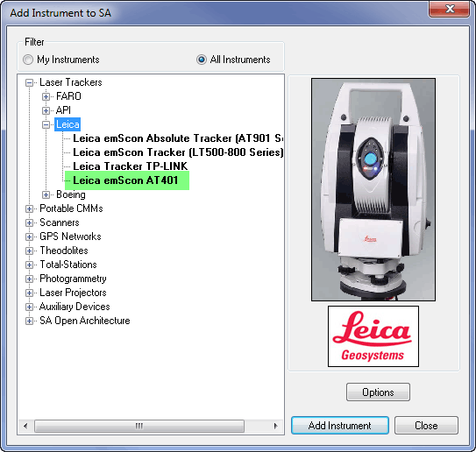Viewport: 476px width, 452px height.
Task: Expand the Portable CMMs node
Action: (30, 208)
